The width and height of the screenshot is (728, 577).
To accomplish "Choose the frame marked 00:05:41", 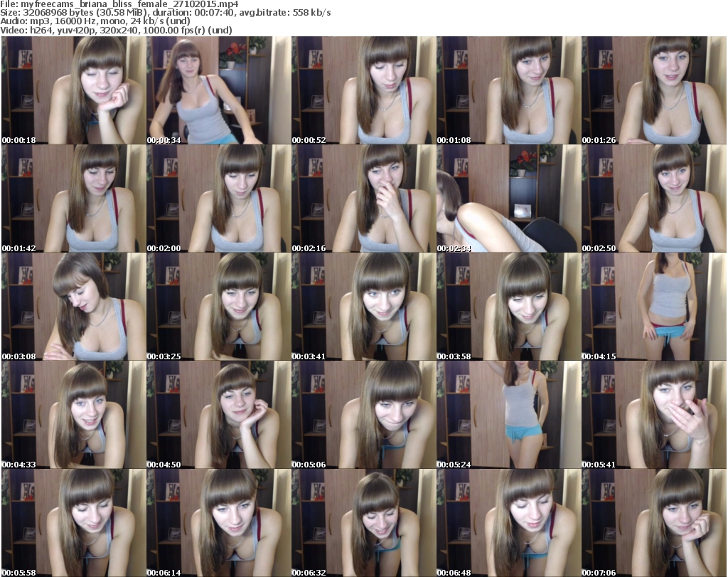I will point(654,415).
